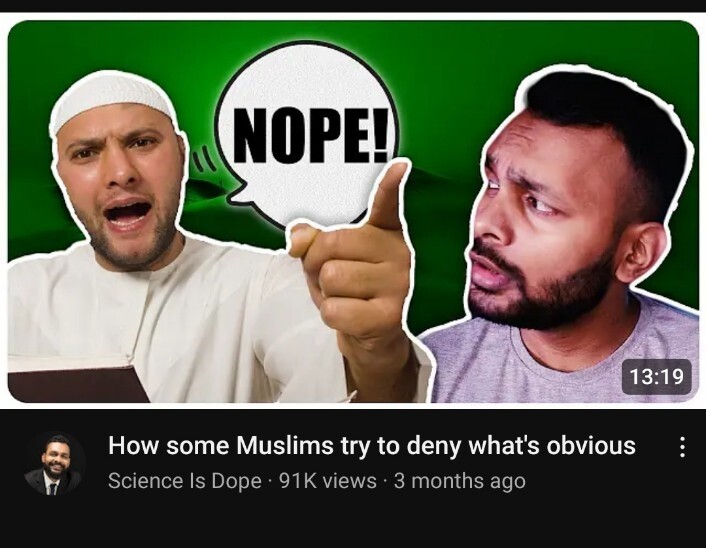Click the NOPE! speech bubble
The width and height of the screenshot is (706, 548).
pos(308,133)
